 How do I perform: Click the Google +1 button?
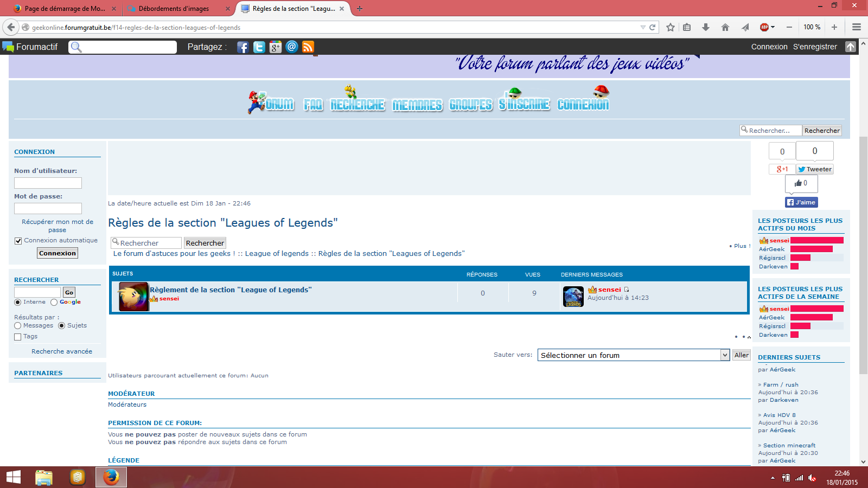point(782,169)
